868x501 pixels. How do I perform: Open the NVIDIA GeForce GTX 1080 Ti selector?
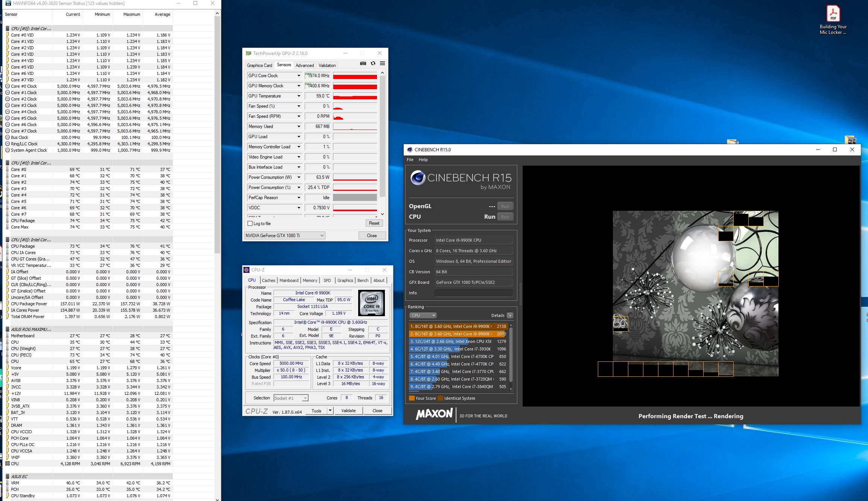[x=284, y=235]
